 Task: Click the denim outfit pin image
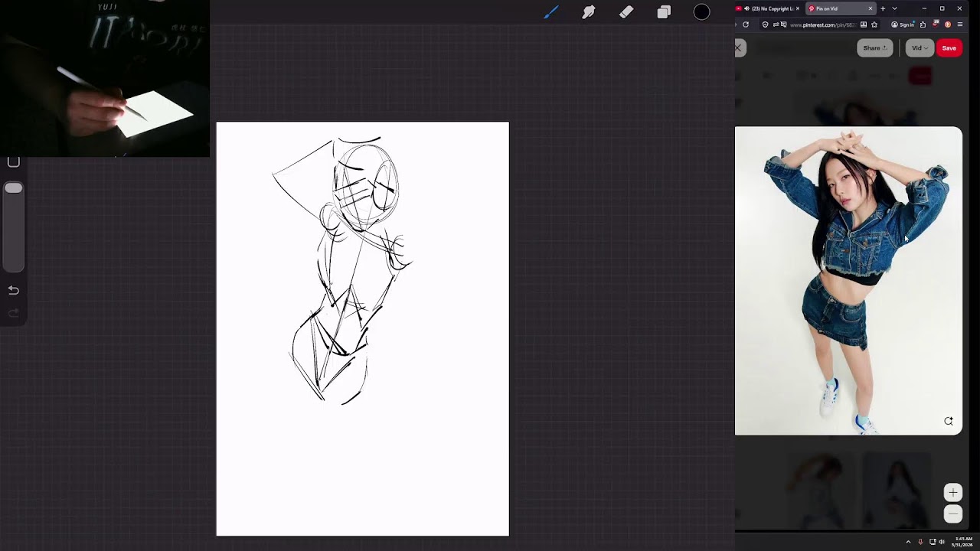(848, 281)
